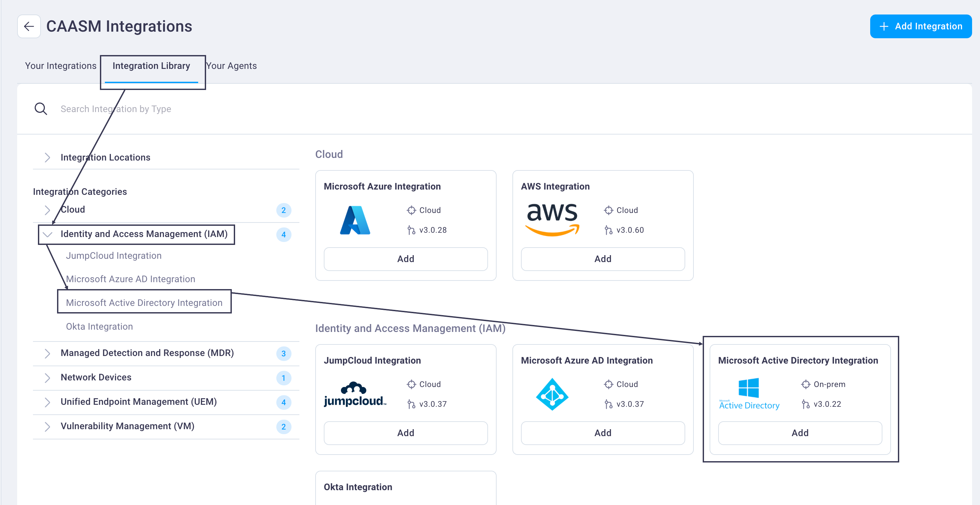Click location icon on AWS card
Screen dimensions: 980x505
coord(608,210)
